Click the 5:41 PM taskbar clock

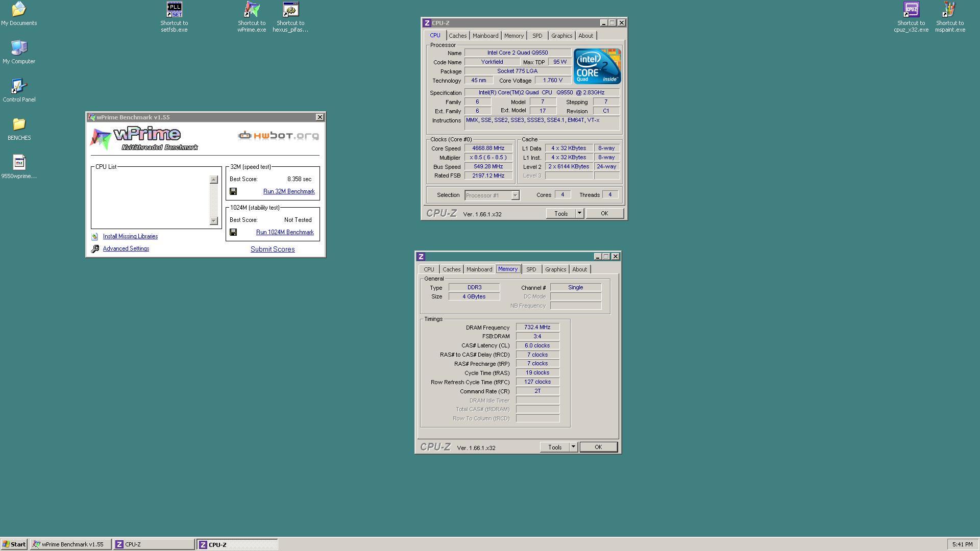coord(962,544)
